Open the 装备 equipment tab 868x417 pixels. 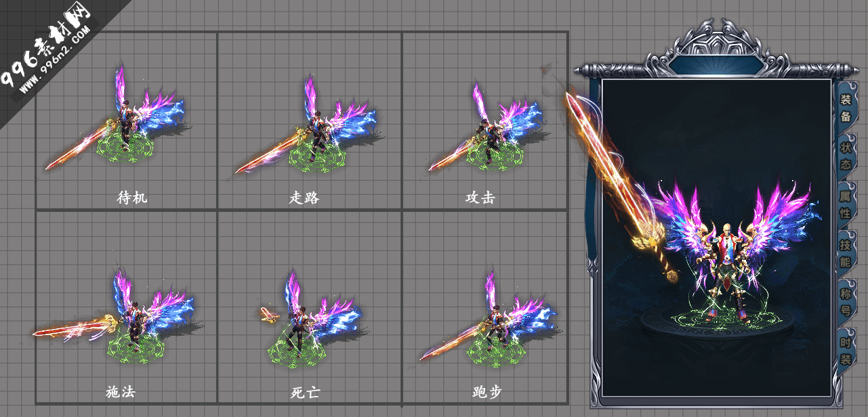846,107
